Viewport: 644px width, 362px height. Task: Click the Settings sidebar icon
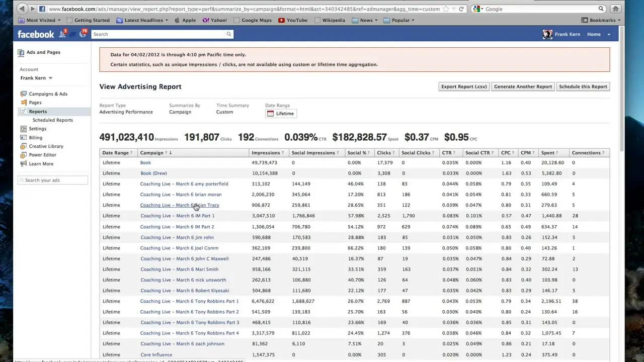23,129
